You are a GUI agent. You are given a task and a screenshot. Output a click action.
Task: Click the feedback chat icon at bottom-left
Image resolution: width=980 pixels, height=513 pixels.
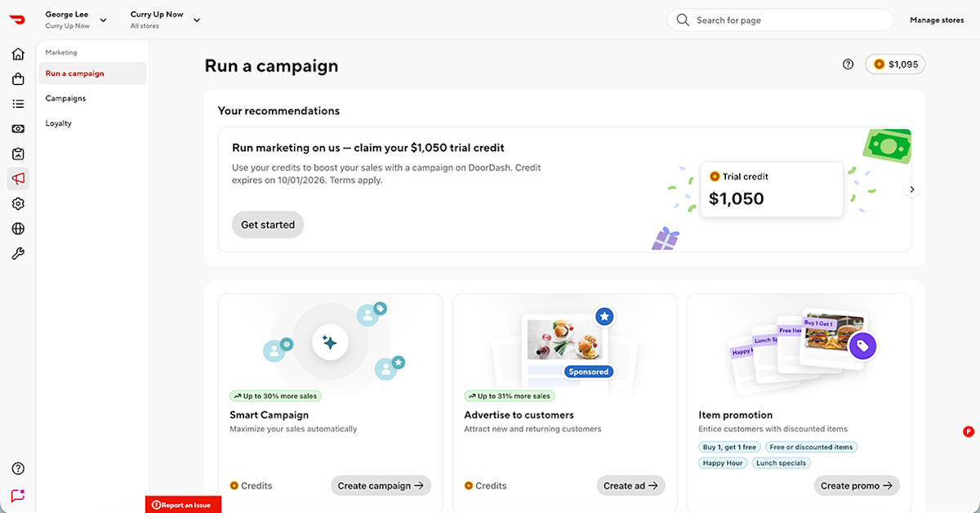click(18, 495)
